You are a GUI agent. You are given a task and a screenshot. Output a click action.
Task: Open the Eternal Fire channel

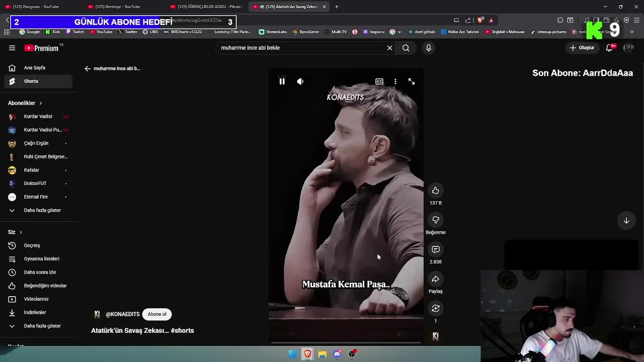click(38, 197)
